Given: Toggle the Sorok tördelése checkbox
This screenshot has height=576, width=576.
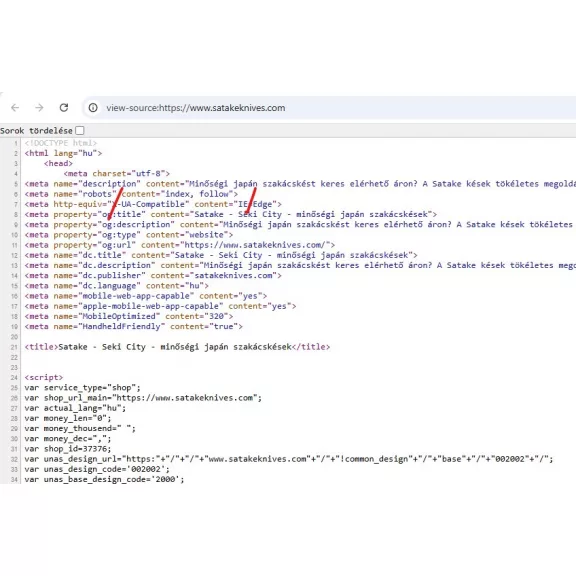Looking at the screenshot, I should click(x=79, y=130).
